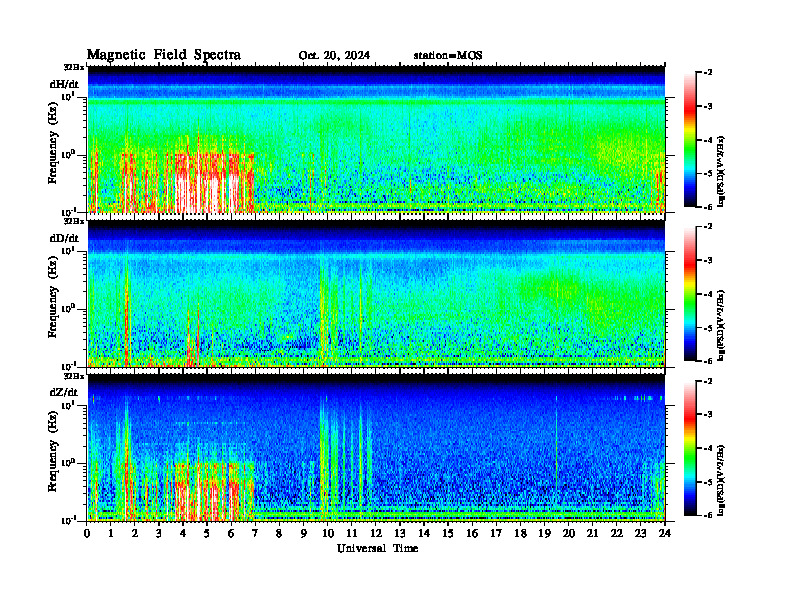792x612 pixels.
Task: Click the dZ/dt spectrogram plot
Action: (x=376, y=448)
